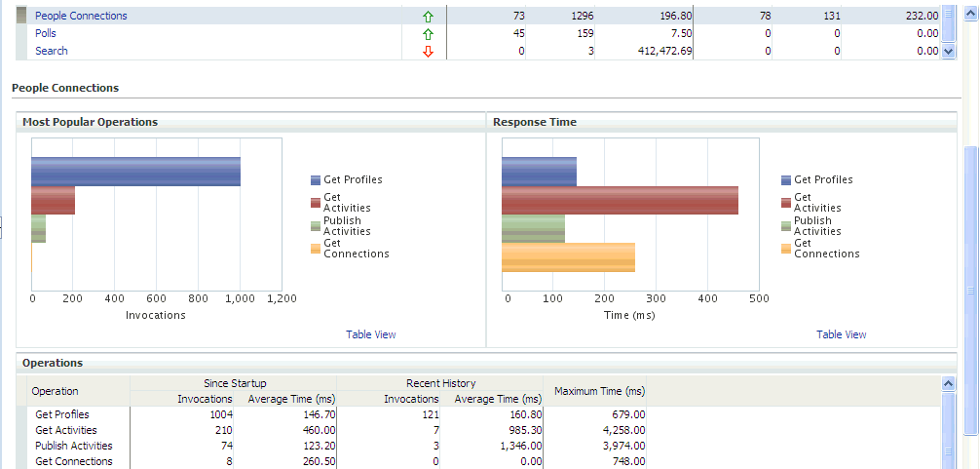Click Recent History Average Time (ms) header
The image size is (980, 469).
coord(498,399)
